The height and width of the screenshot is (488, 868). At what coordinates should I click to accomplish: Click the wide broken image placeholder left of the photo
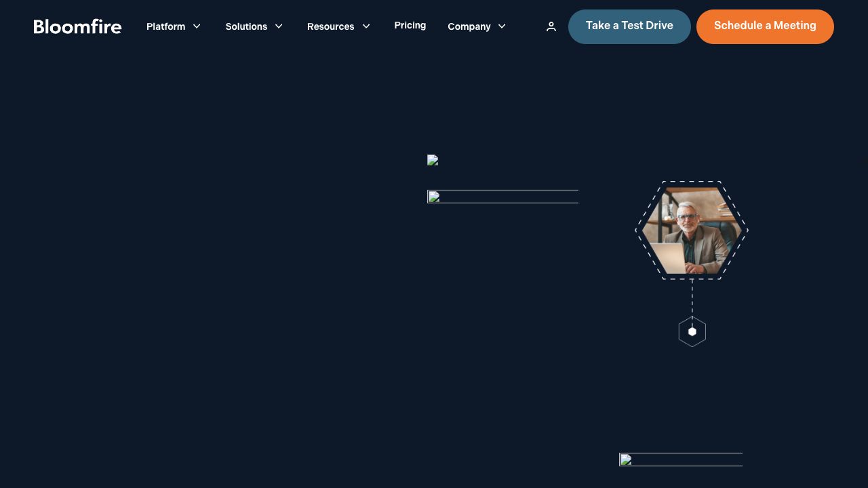click(x=502, y=197)
